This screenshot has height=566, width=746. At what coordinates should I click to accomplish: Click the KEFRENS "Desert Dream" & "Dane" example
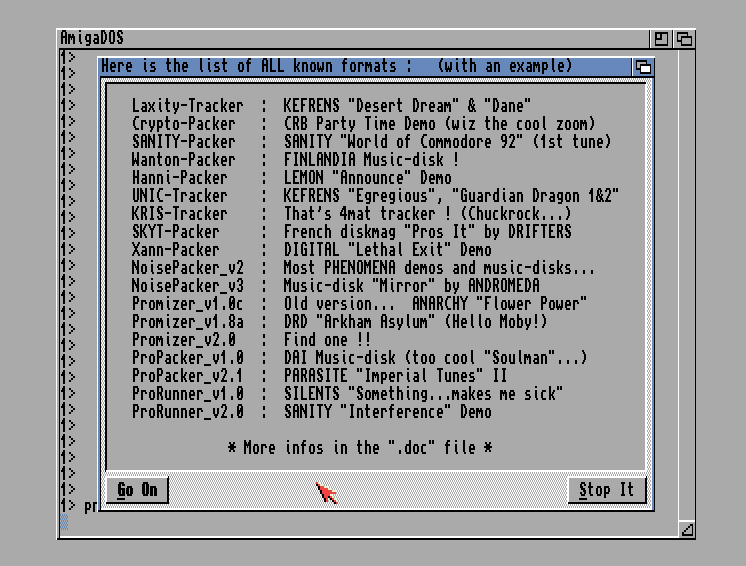pyautogui.click(x=407, y=106)
